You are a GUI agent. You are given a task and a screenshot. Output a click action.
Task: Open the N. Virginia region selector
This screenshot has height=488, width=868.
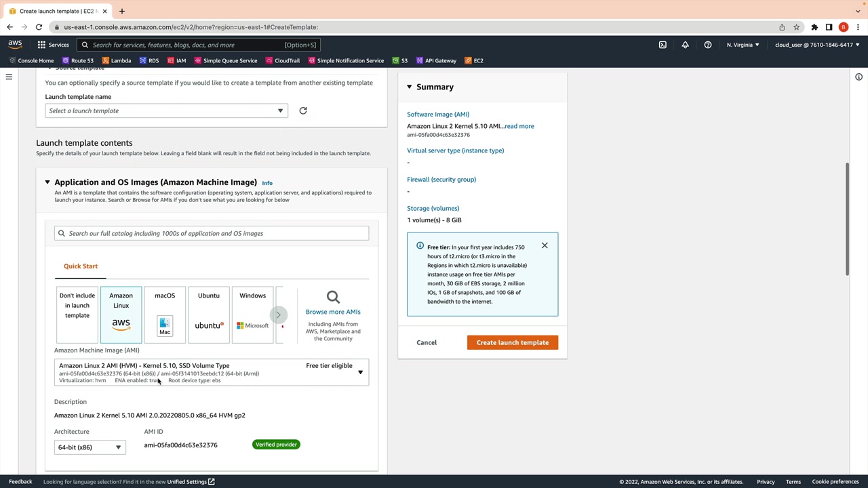pyautogui.click(x=743, y=45)
